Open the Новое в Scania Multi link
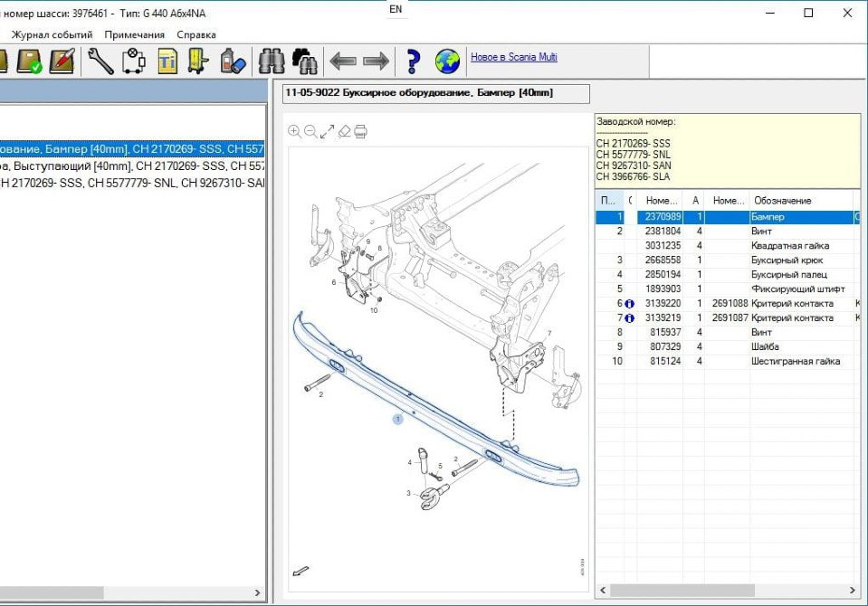Screen dimensions: 868x606 513,57
